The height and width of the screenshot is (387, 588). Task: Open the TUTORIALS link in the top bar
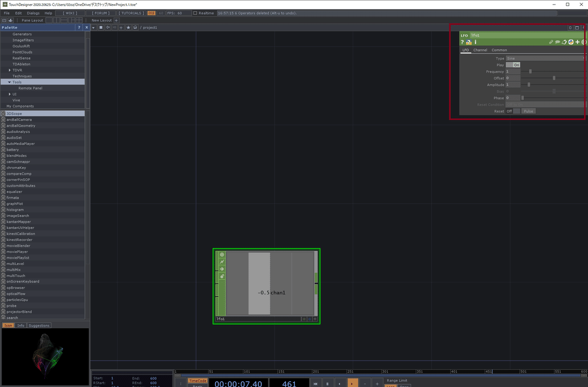click(x=131, y=13)
